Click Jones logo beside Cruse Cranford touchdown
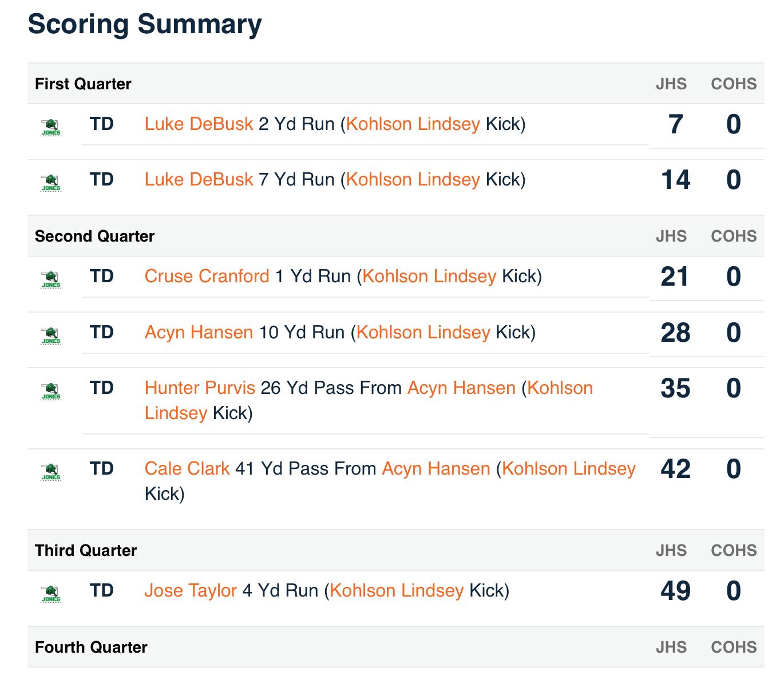The height and width of the screenshot is (679, 784). (x=51, y=279)
